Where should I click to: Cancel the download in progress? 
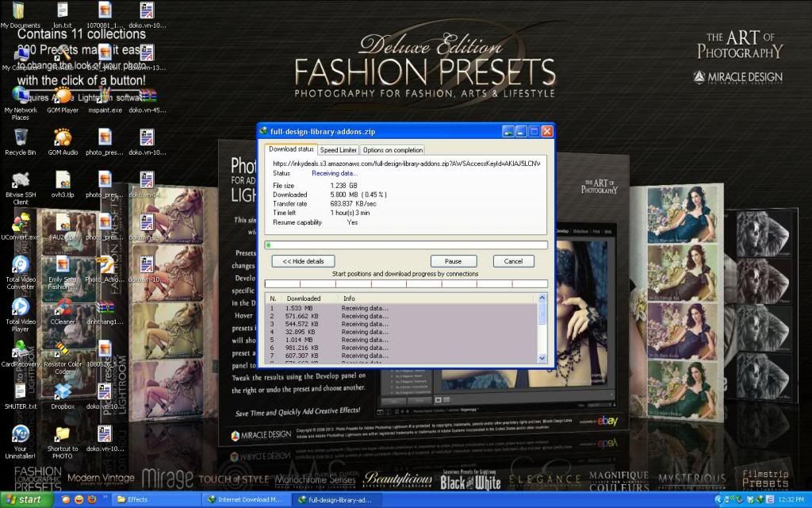[513, 261]
